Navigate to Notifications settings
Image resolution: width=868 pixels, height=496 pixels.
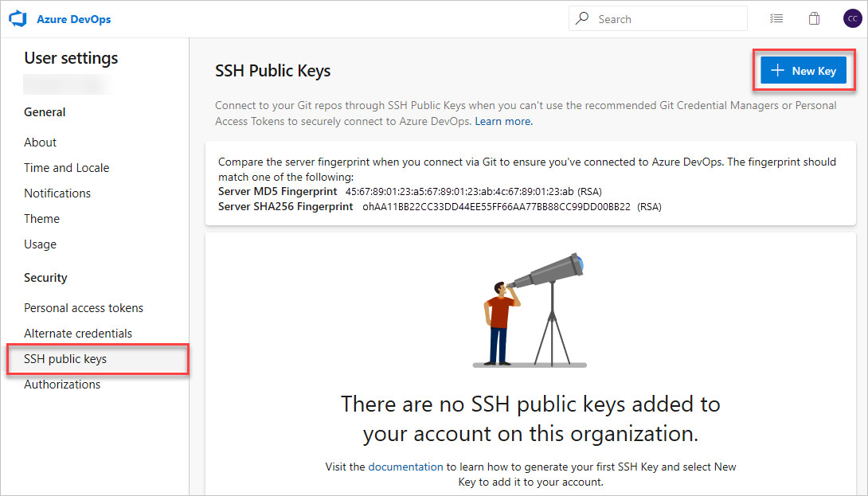[x=57, y=193]
